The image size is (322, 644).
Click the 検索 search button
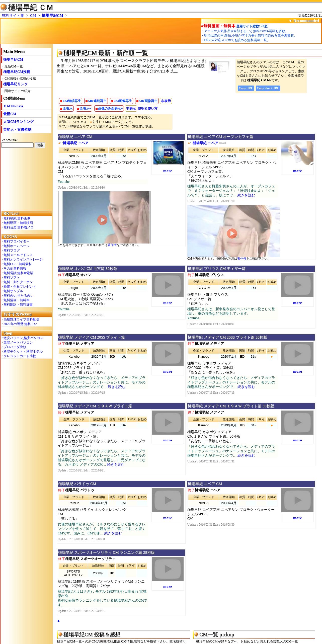click(40, 145)
